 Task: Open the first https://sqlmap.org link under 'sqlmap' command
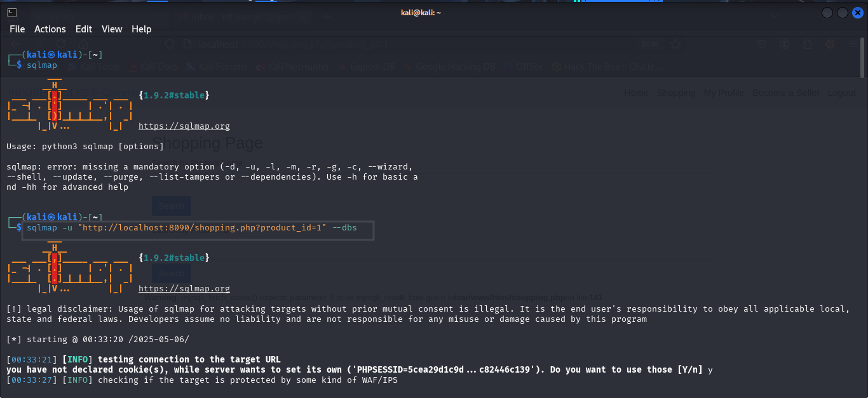tap(184, 126)
